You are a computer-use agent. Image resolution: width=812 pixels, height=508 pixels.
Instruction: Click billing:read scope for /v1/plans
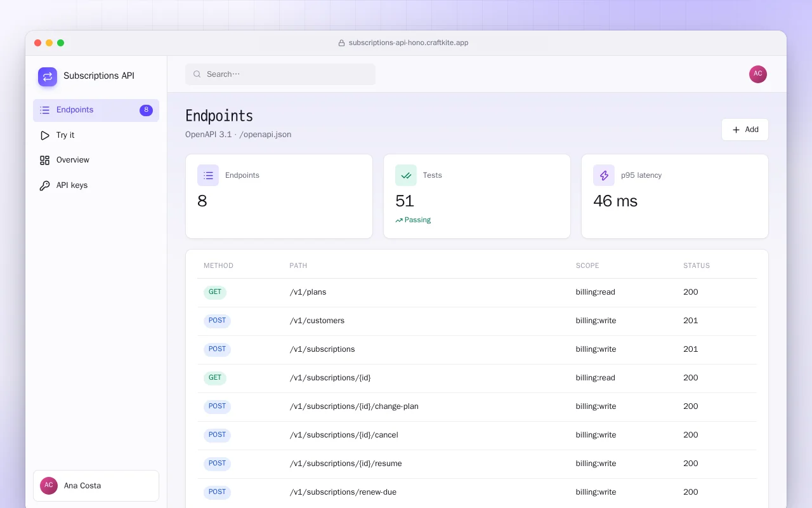(596, 293)
